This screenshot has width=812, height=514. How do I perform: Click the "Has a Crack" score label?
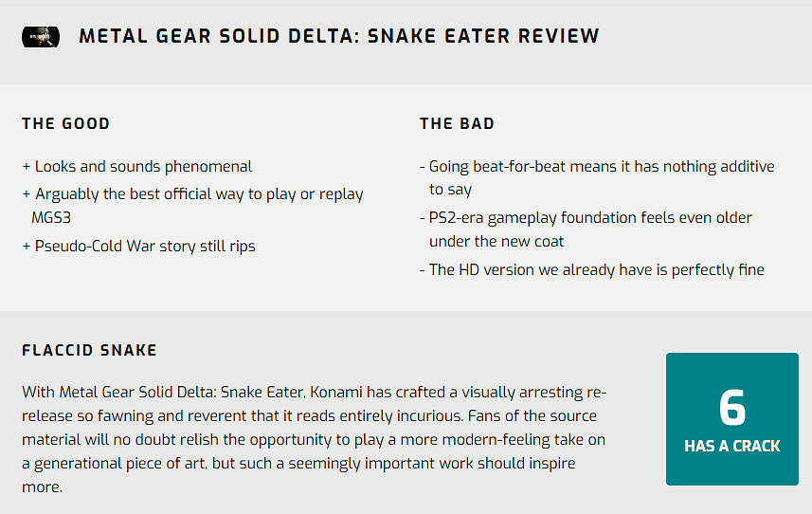pos(732,446)
